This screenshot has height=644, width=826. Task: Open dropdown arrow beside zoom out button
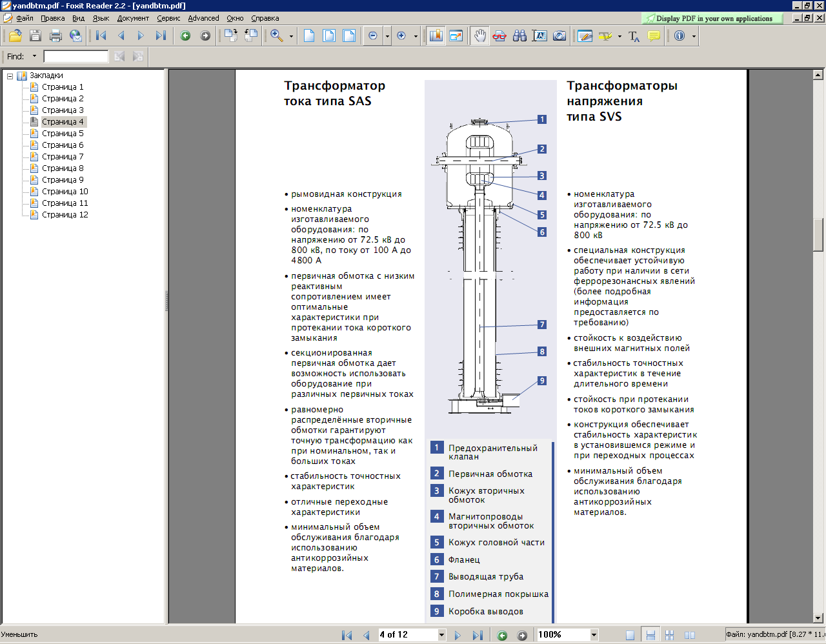click(x=387, y=36)
